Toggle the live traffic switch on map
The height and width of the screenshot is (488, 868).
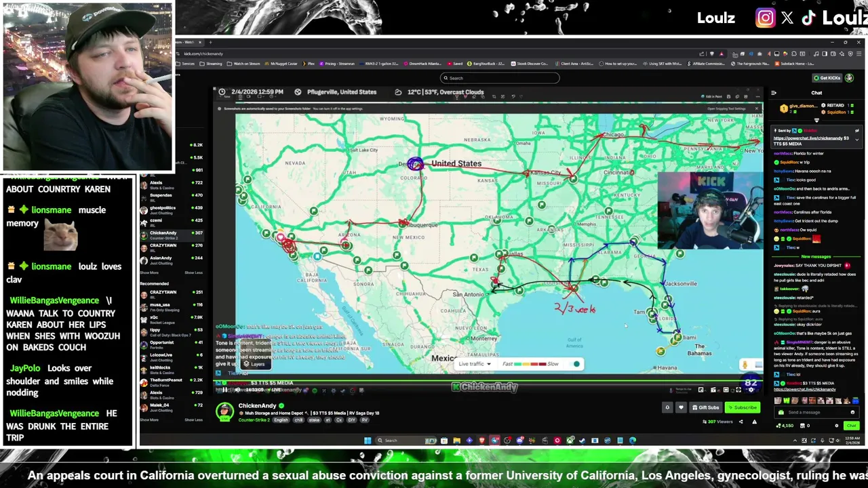tap(576, 364)
